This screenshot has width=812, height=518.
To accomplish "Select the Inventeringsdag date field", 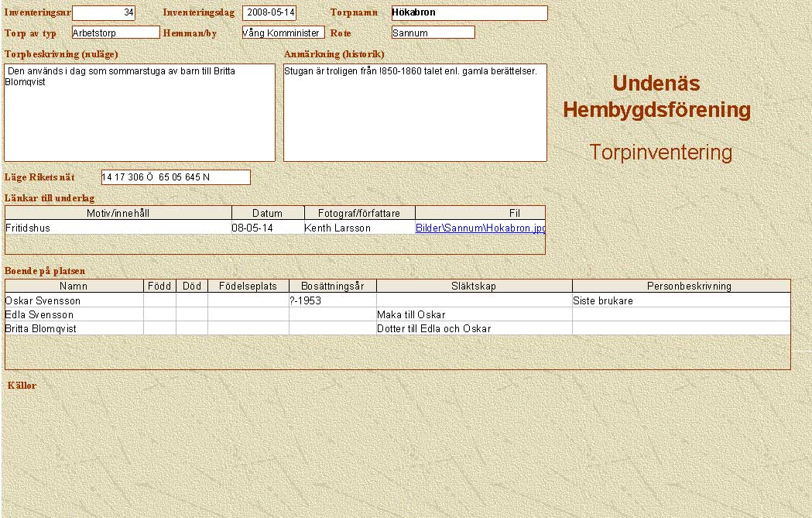I will pos(269,13).
